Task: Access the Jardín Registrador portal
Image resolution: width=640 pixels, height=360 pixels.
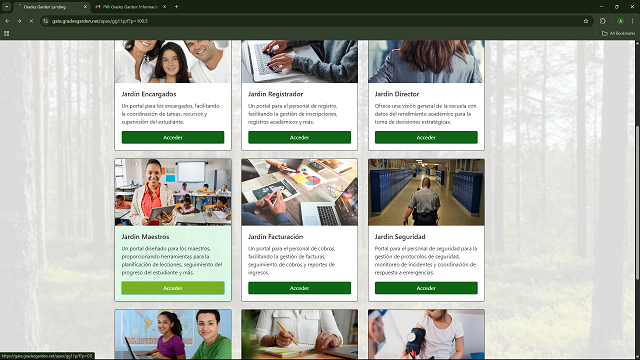Action: (x=299, y=138)
